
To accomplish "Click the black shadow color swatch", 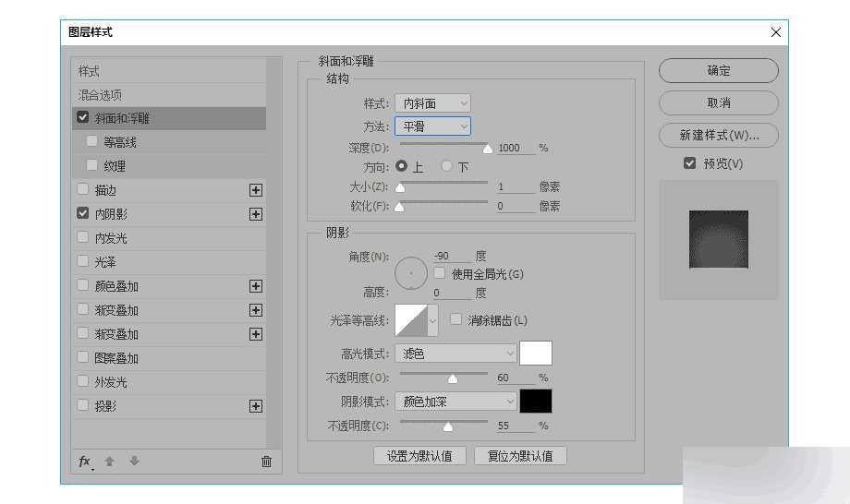I will pyautogui.click(x=536, y=402).
